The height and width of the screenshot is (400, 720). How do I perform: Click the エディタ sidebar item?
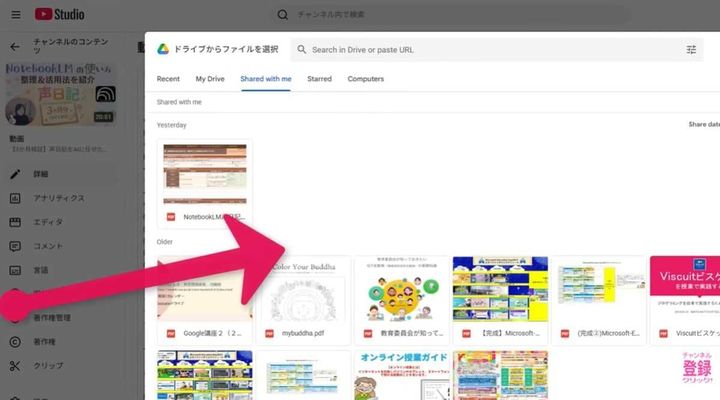point(48,222)
